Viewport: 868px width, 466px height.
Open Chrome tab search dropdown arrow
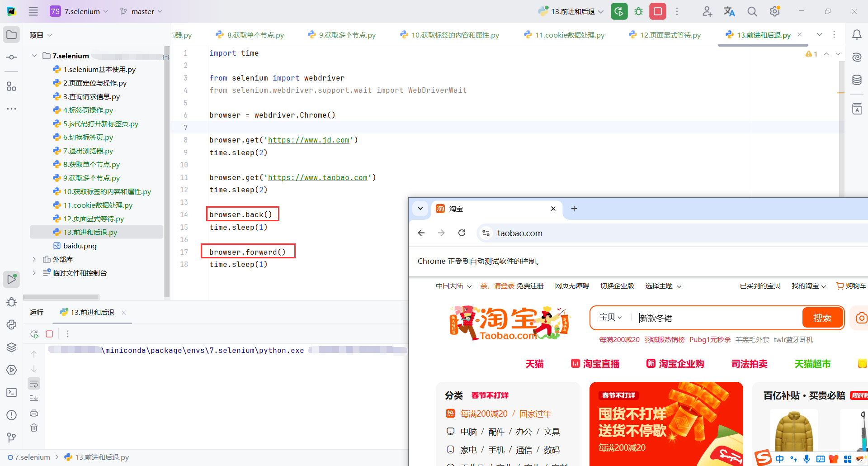[x=420, y=209]
